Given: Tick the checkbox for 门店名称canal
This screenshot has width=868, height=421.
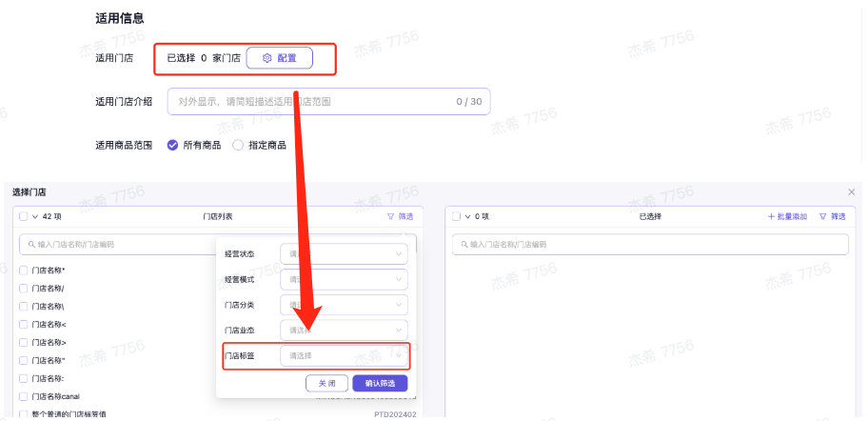Looking at the screenshot, I should (x=24, y=396).
